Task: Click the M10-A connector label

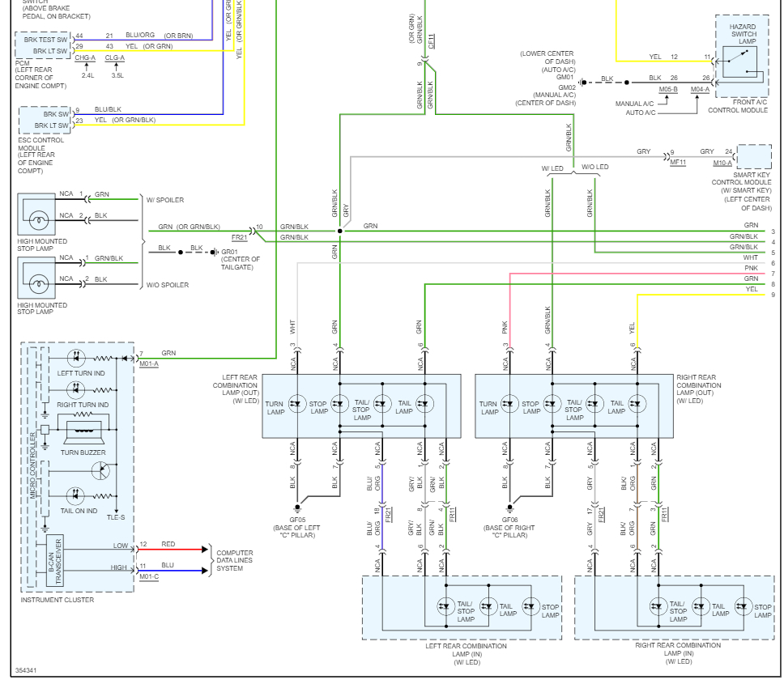Action: coord(722,163)
